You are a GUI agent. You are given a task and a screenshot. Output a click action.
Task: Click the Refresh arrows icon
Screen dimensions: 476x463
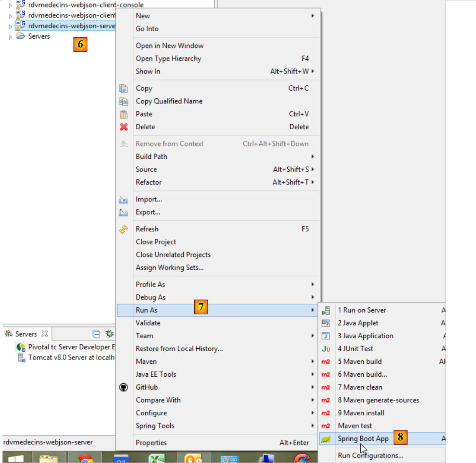point(124,229)
